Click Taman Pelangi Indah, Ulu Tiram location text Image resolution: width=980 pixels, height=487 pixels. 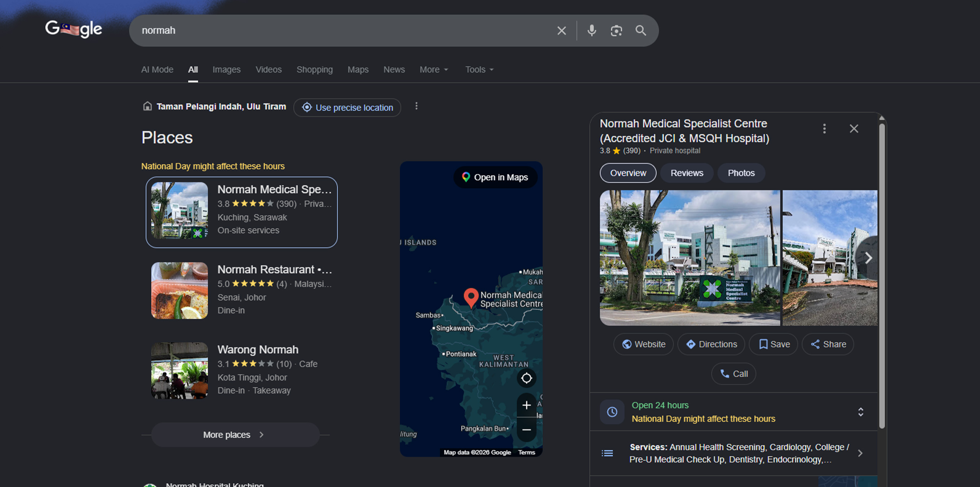point(221,107)
